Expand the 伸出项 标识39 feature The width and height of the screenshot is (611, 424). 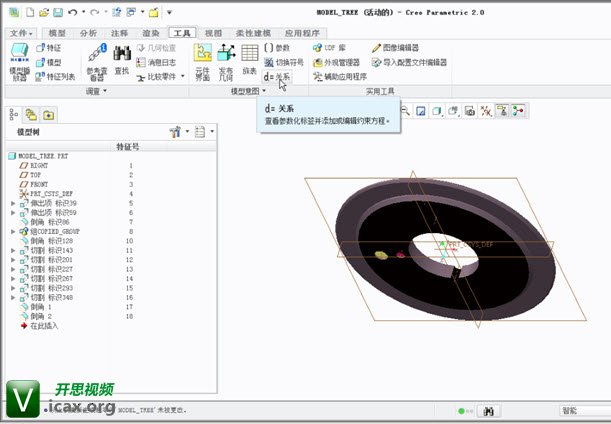[13, 203]
